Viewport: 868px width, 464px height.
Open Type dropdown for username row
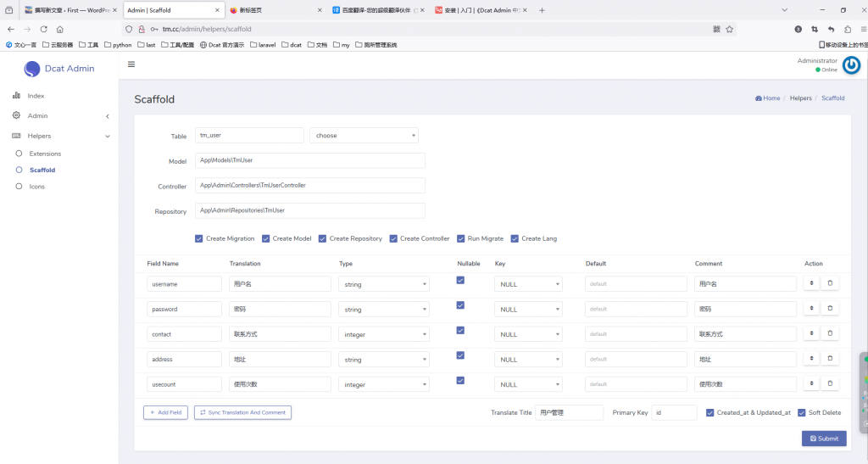click(x=384, y=284)
